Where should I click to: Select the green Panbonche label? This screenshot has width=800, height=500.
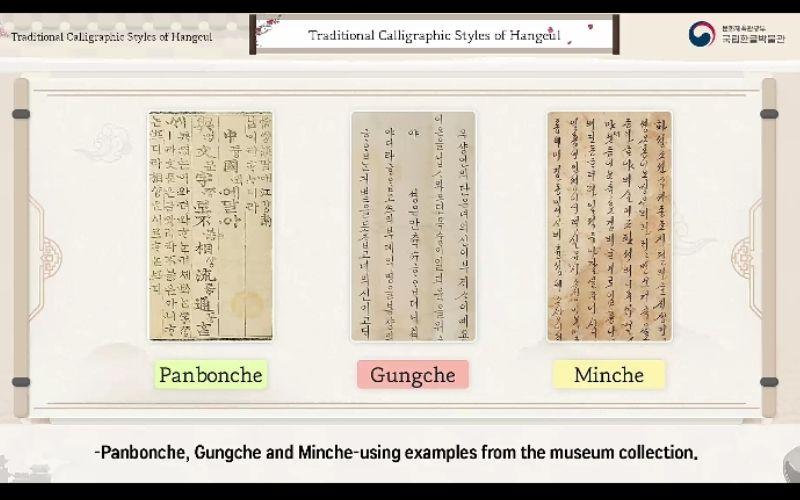pos(211,375)
